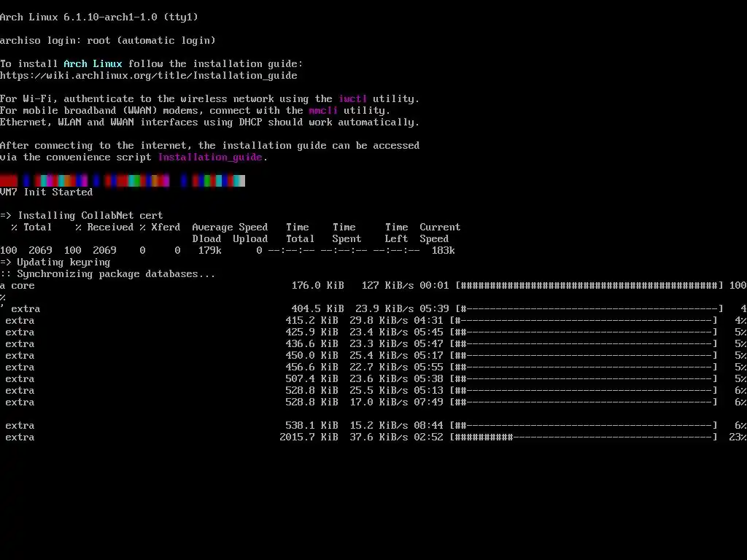747x560 pixels.
Task: Click the '176.0 KiB' core size value
Action: coord(318,285)
